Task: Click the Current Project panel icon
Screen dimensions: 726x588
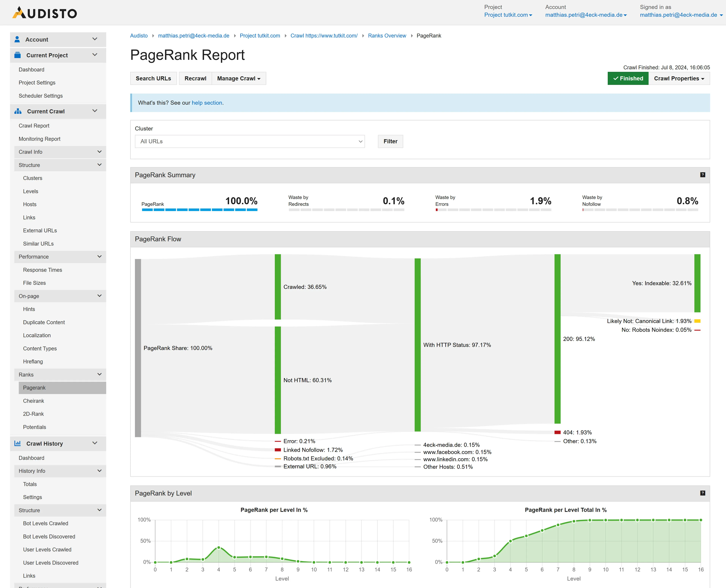Action: coord(17,55)
